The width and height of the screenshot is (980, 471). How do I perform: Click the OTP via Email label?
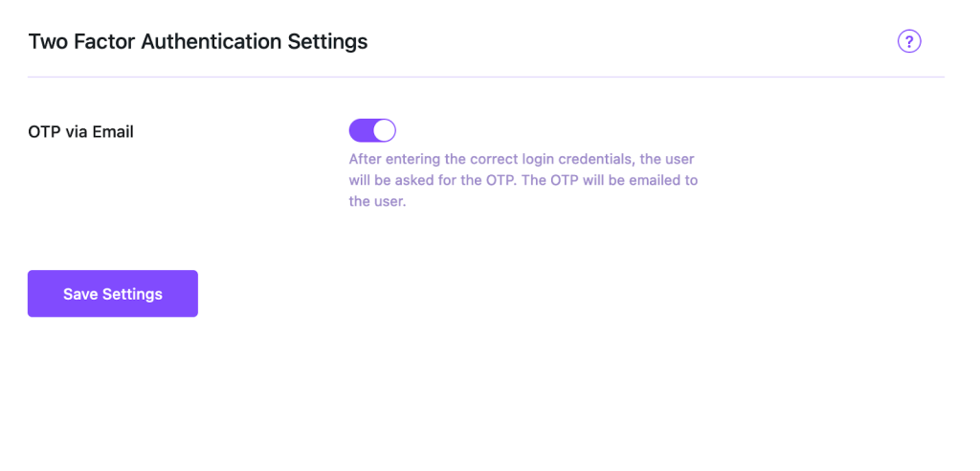point(81,132)
